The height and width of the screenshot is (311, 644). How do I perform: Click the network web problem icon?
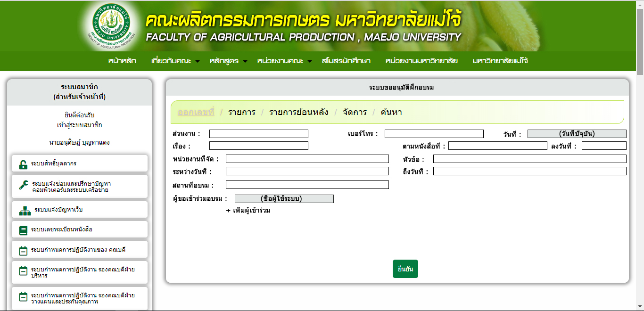[x=25, y=211]
